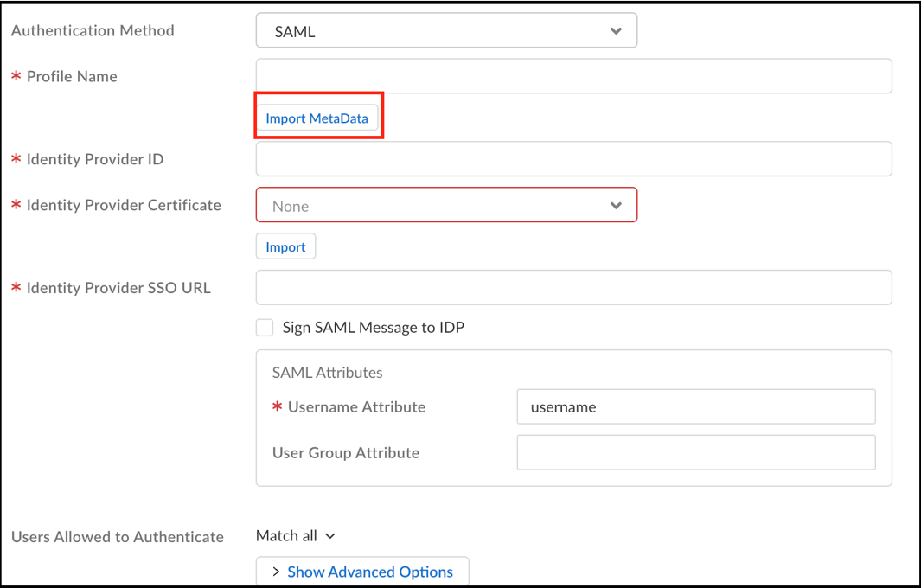Expand the Identity Provider Certificate dropdown
Image resolution: width=921 pixels, height=588 pixels.
[x=445, y=206]
